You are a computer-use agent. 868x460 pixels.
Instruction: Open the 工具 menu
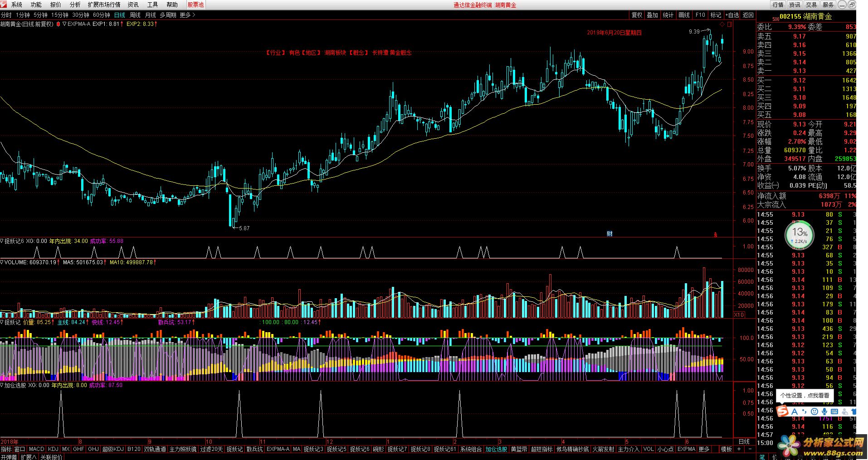pyautogui.click(x=153, y=5)
